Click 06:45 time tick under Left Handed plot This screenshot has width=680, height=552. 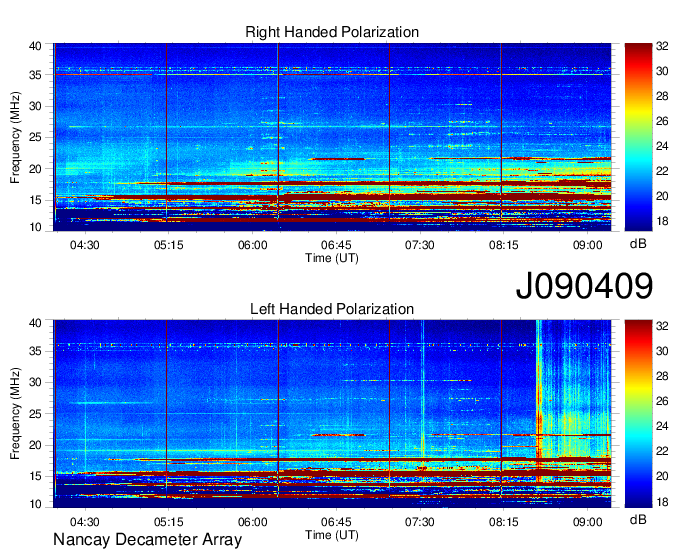pos(336,522)
